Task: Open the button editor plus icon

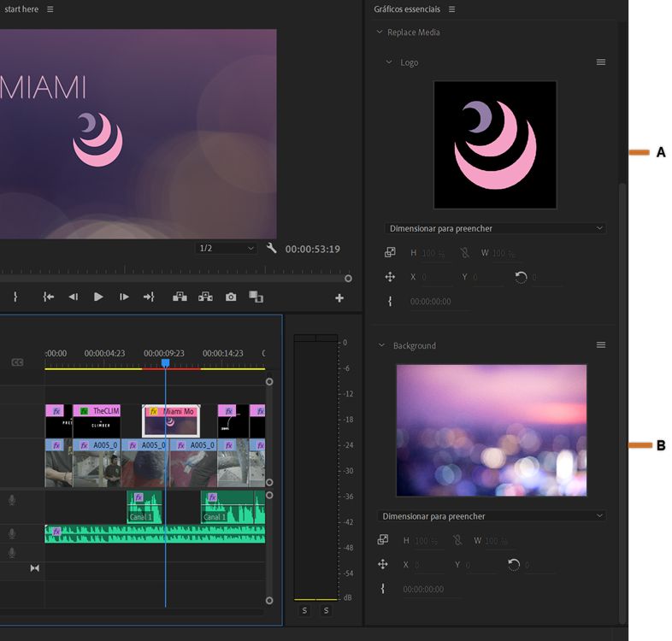Action: tap(339, 298)
